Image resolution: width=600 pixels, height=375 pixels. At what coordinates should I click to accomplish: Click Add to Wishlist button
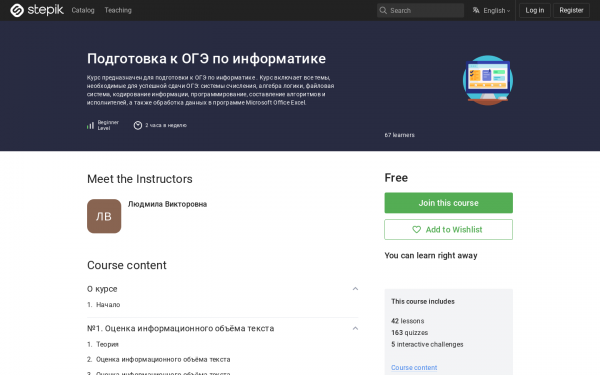coord(448,230)
